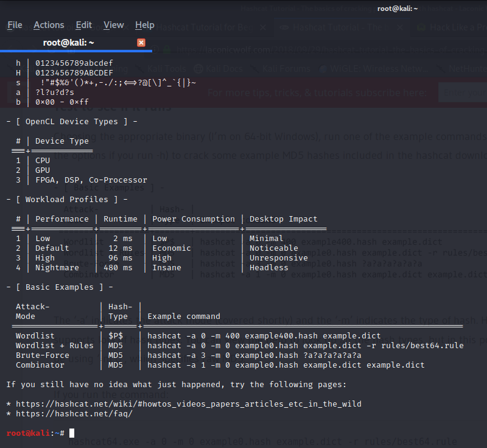Click the '?l?u?d?s' charset line

(x=55, y=92)
